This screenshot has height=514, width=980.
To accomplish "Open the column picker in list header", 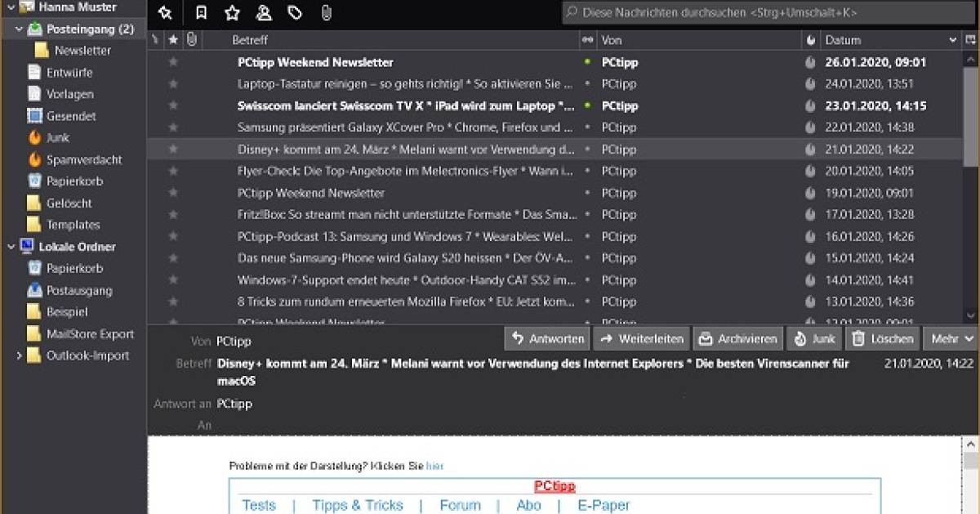I will click(971, 40).
